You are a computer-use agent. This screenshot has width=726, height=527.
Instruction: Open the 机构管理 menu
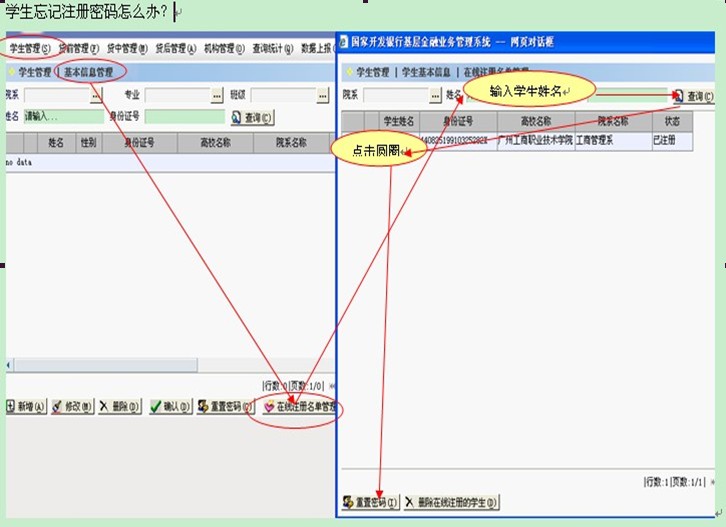coord(224,47)
